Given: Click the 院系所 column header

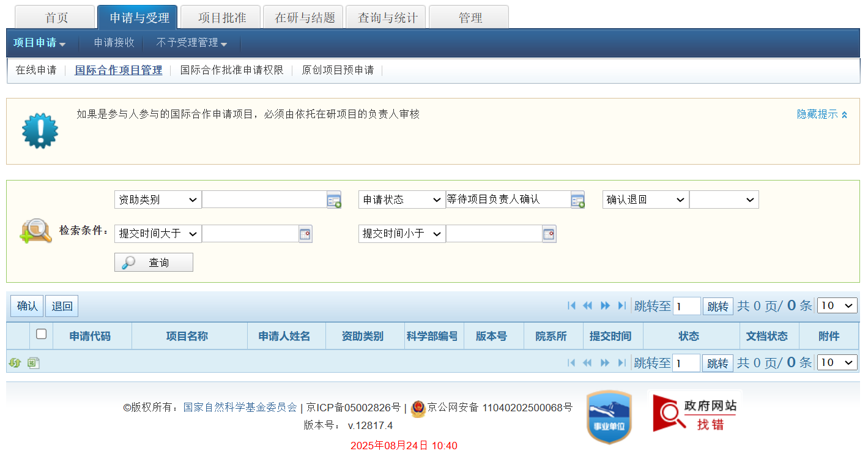Looking at the screenshot, I should click(554, 336).
